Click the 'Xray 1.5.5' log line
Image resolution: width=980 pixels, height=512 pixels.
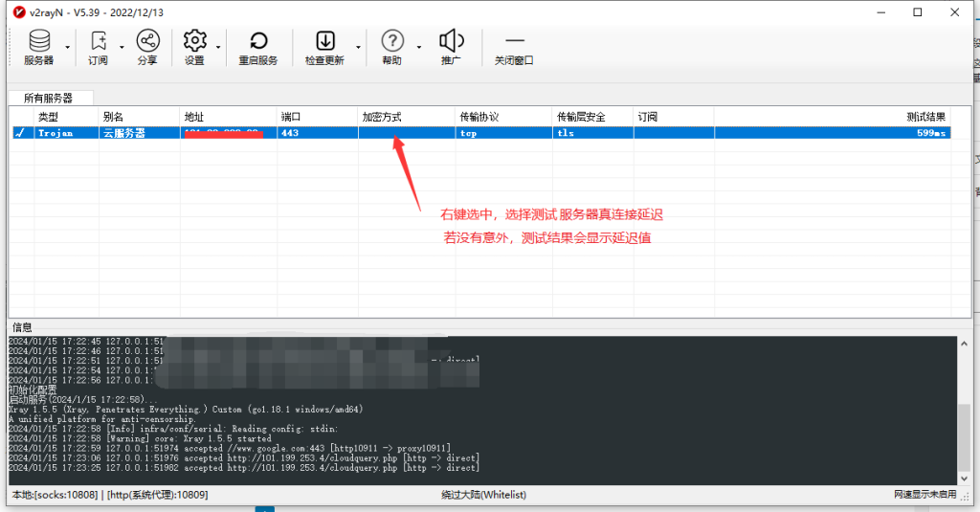coord(186,410)
